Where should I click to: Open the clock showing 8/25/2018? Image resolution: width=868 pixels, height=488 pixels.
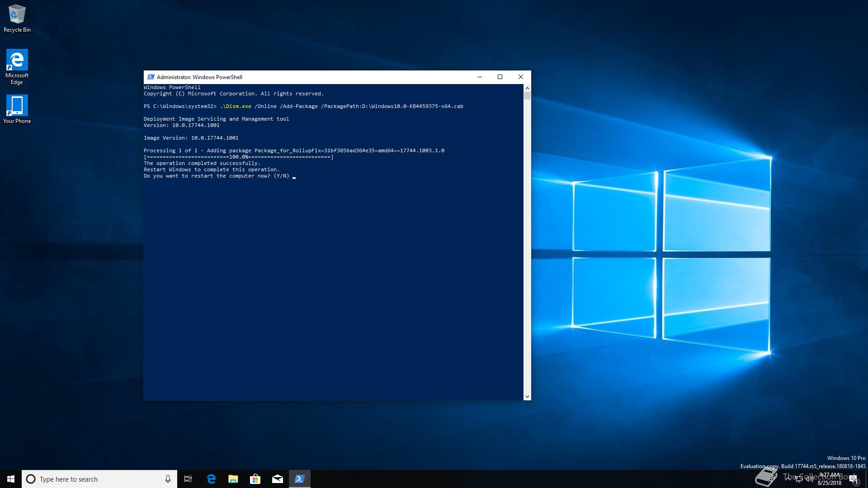(829, 479)
